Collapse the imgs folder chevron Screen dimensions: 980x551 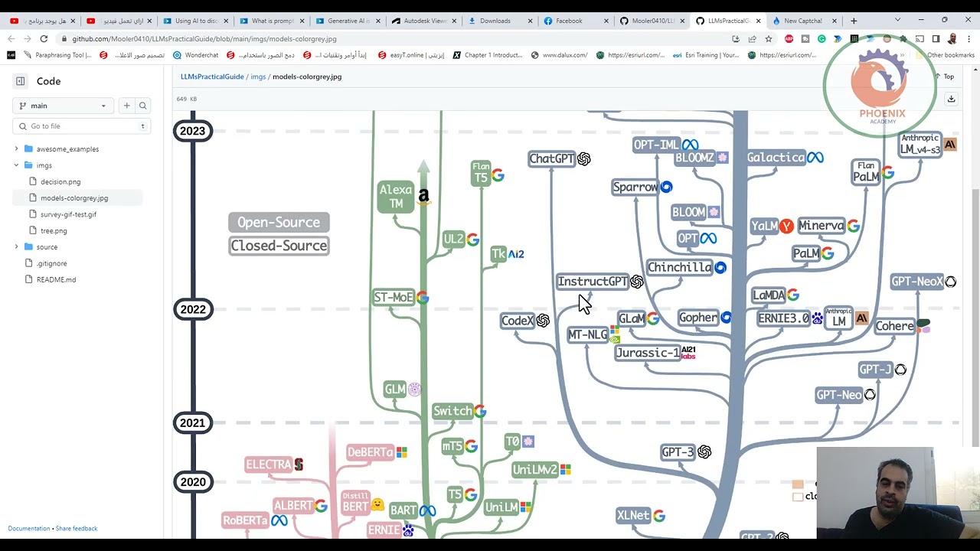point(16,165)
